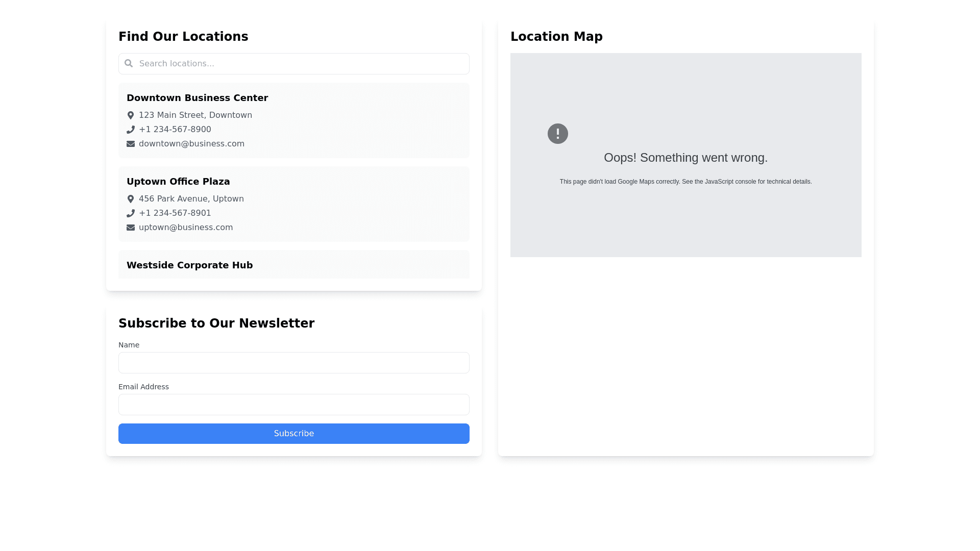Image resolution: width=980 pixels, height=551 pixels.
Task: Click phone number +1 234-567-8901
Action: (175, 213)
